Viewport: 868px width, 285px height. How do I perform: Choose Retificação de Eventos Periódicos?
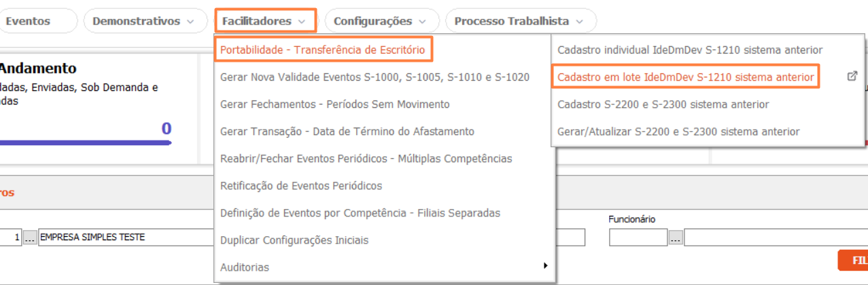301,186
